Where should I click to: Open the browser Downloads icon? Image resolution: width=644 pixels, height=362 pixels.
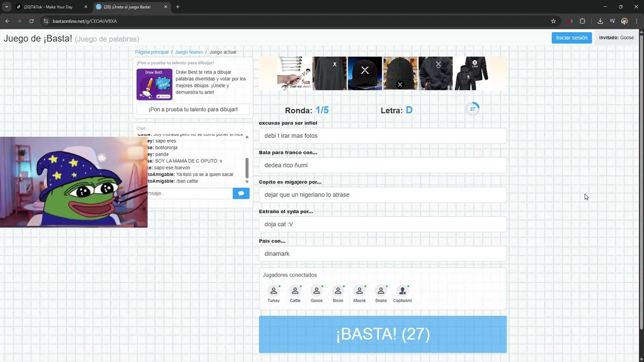pyautogui.click(x=600, y=21)
